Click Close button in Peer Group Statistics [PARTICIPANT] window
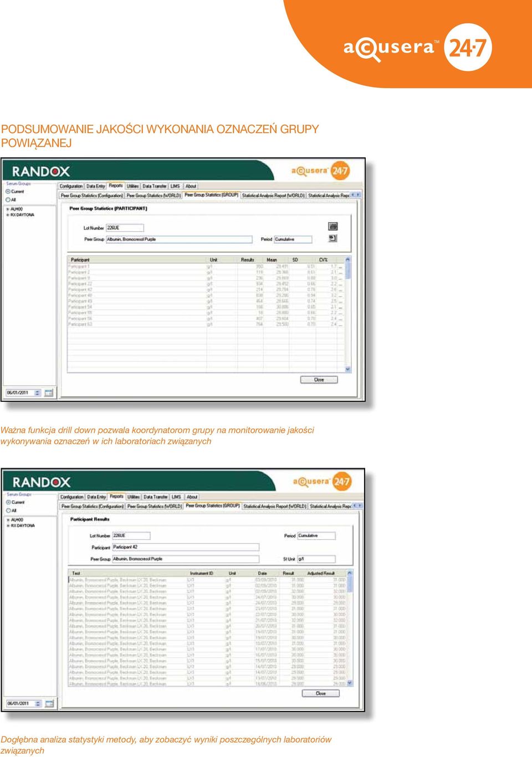The height and width of the screenshot is (757, 532). coord(319,380)
